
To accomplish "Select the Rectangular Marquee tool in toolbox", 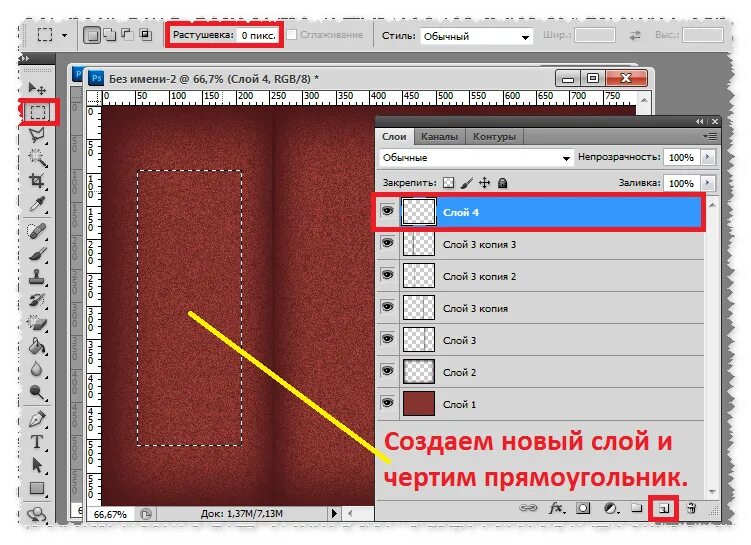I will click(x=38, y=112).
